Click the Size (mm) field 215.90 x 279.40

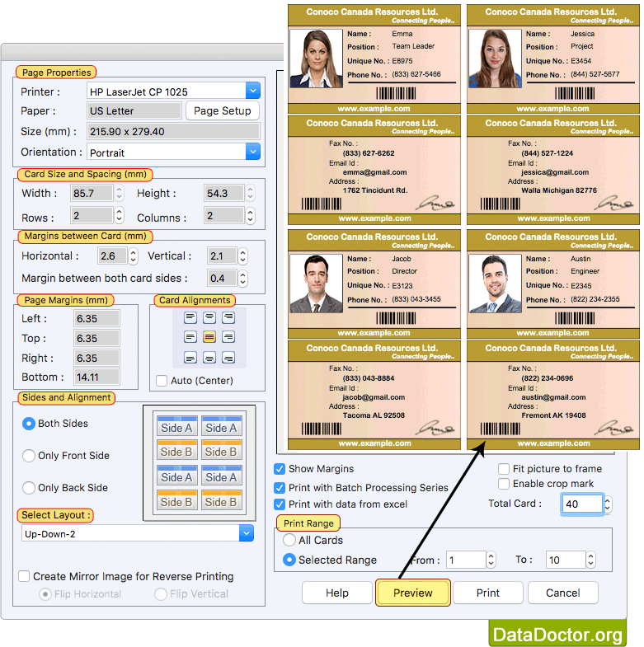click(173, 131)
